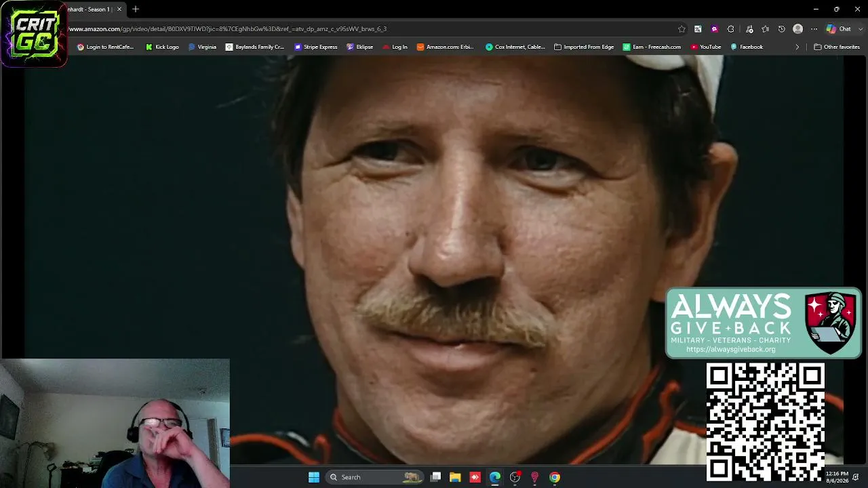Open the YouTube bookmark

click(x=706, y=47)
